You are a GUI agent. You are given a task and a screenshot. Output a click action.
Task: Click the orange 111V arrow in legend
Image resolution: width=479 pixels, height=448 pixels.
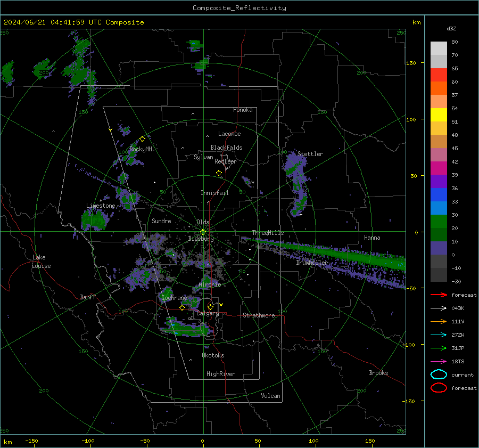[x=439, y=321]
